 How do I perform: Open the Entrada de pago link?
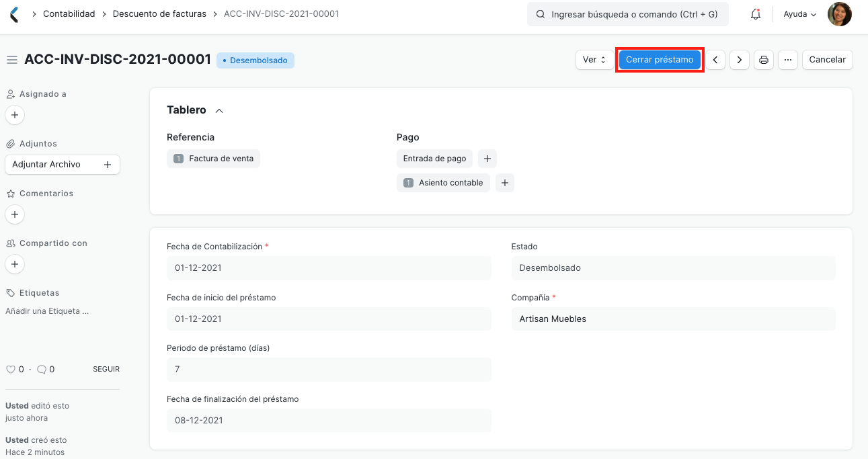[434, 159]
